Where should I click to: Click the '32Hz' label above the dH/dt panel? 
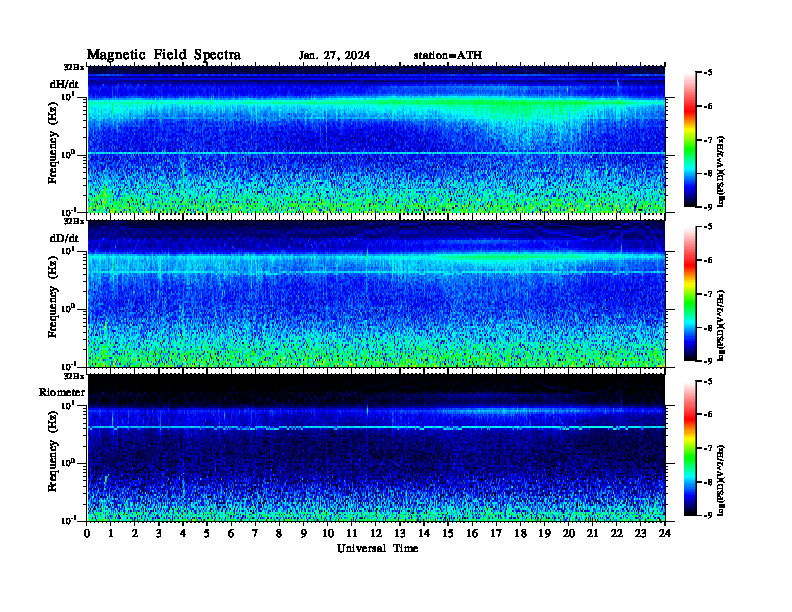coord(74,67)
